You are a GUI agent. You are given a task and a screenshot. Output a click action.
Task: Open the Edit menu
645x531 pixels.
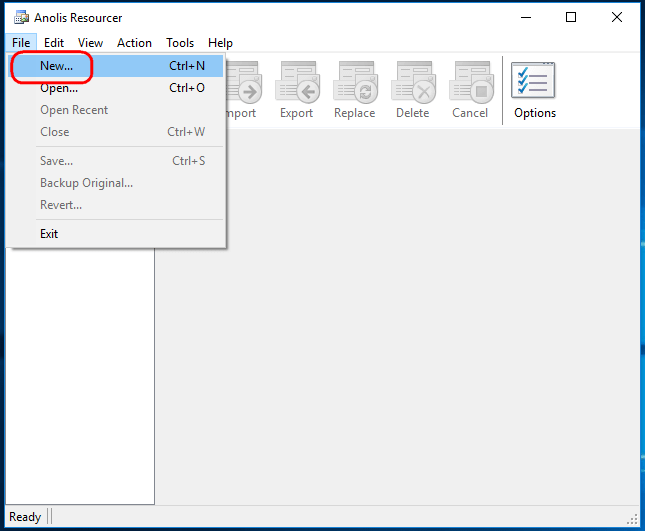[x=54, y=43]
